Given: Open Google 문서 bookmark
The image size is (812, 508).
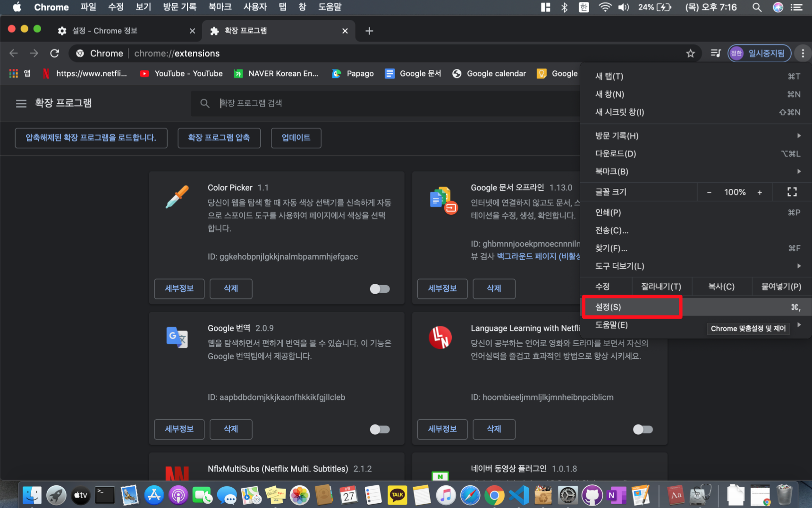Looking at the screenshot, I should coord(413,74).
